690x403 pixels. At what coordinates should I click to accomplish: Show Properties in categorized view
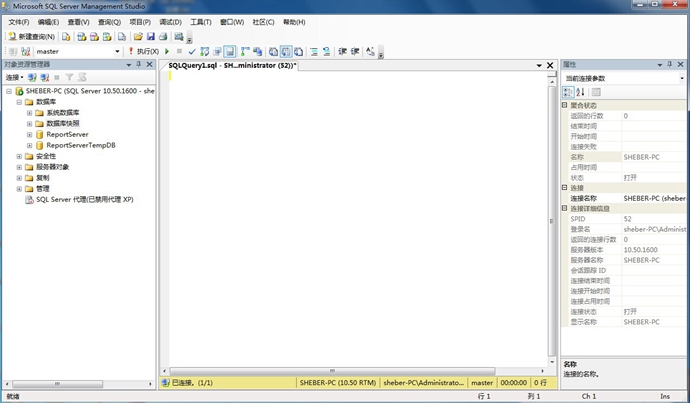[x=568, y=92]
